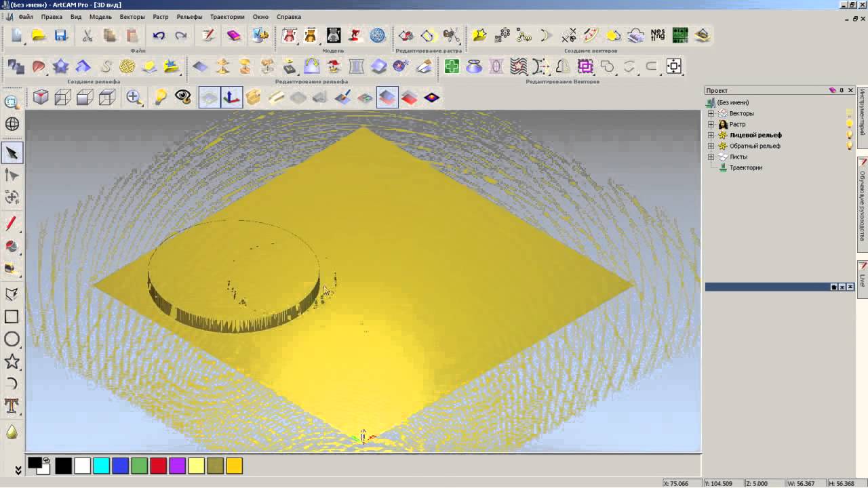Image resolution: width=868 pixels, height=488 pixels.
Task: Expand the Векторы tree node
Action: click(711, 113)
